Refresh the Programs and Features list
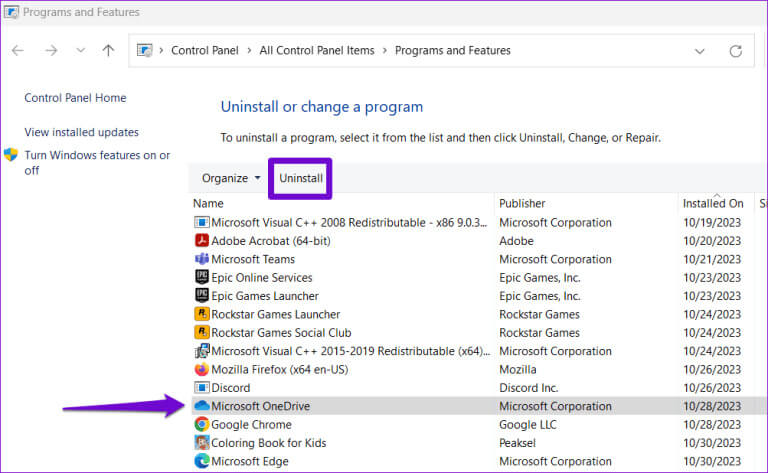Image resolution: width=768 pixels, height=473 pixels. (x=736, y=51)
